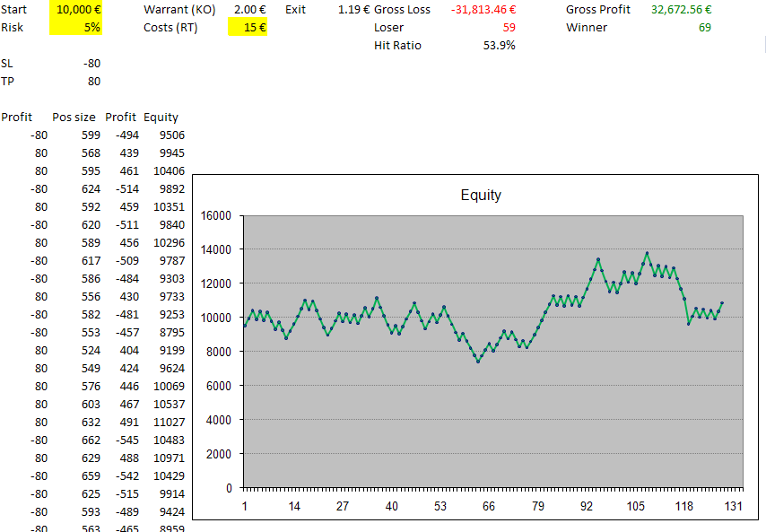The image size is (766, 532).
Task: Click the equity cell showing 9506
Action: (171, 135)
